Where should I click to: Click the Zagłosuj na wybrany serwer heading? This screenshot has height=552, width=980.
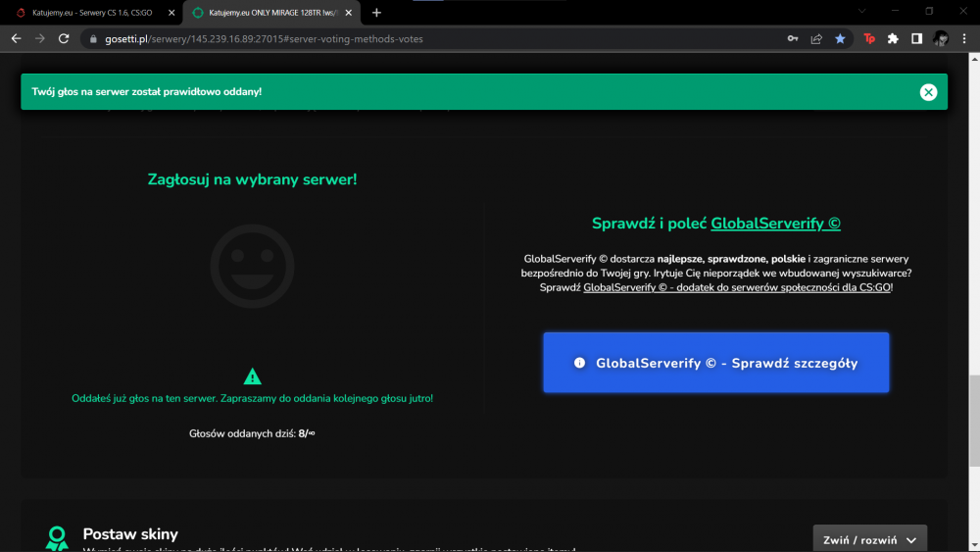coord(252,179)
